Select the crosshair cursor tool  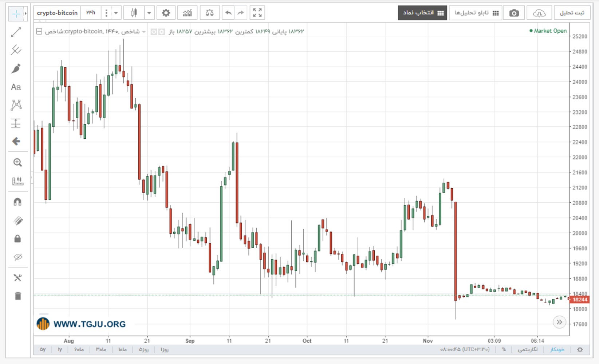[x=16, y=14]
